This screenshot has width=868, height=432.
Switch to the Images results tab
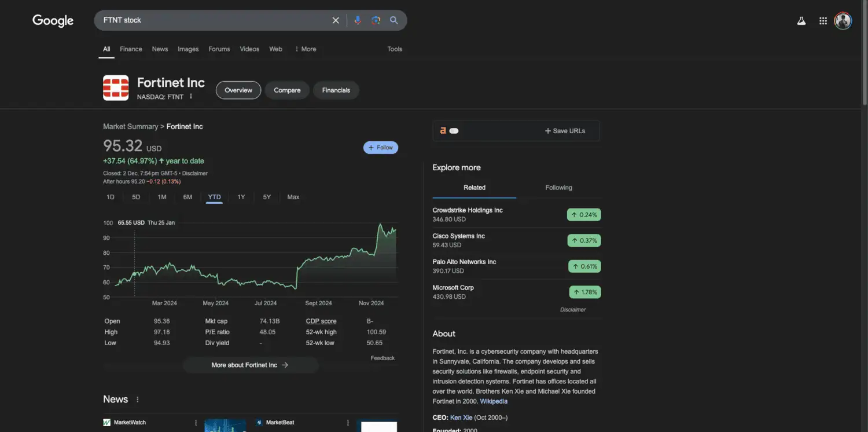click(188, 49)
